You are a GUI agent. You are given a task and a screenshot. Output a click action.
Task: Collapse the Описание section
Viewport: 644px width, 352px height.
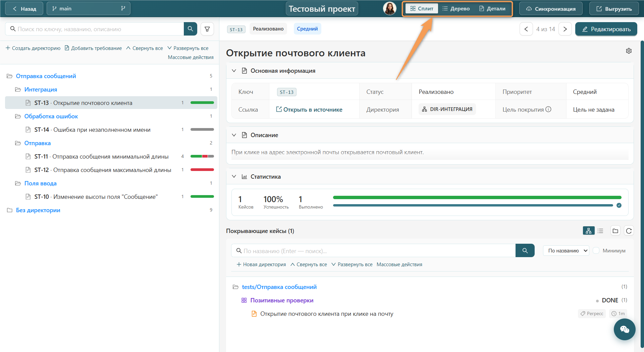234,135
